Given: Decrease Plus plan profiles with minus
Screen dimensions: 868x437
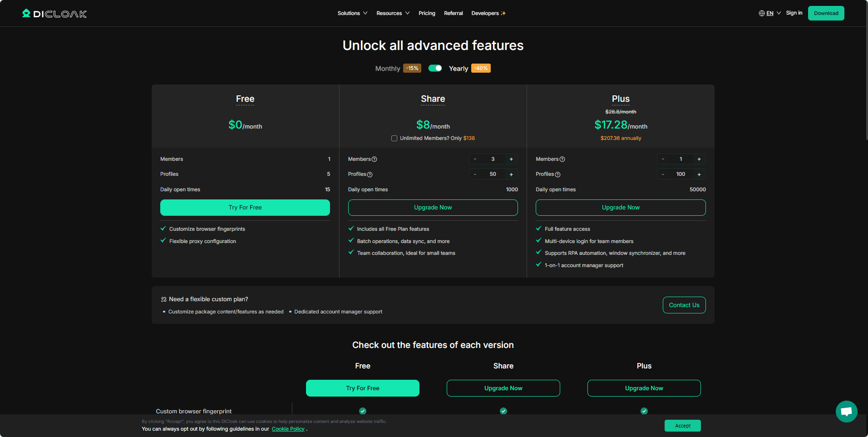Looking at the screenshot, I should click(x=663, y=174).
